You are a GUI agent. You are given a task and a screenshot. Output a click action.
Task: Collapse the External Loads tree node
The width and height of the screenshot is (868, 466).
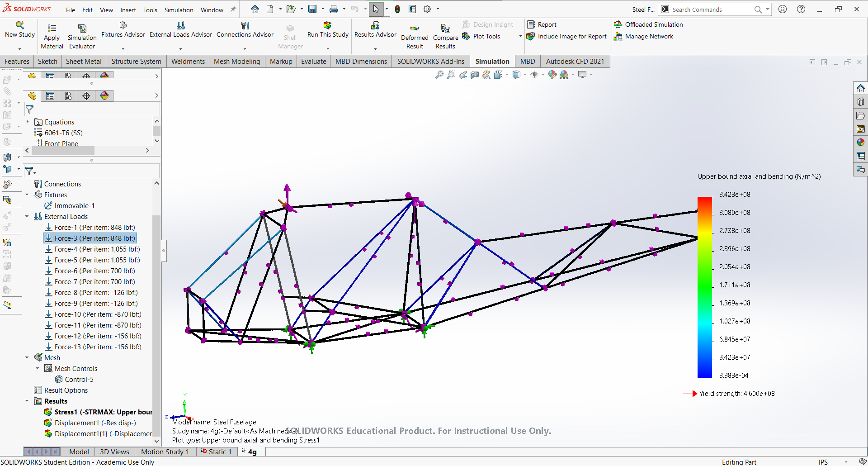(27, 217)
